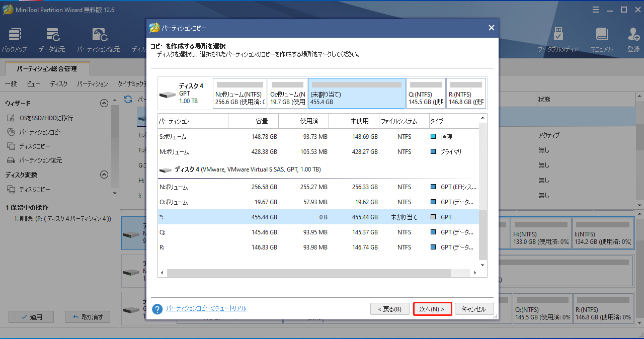Open the バックアップ (Backup) tool
This screenshot has height=339, width=644.
(x=15, y=39)
